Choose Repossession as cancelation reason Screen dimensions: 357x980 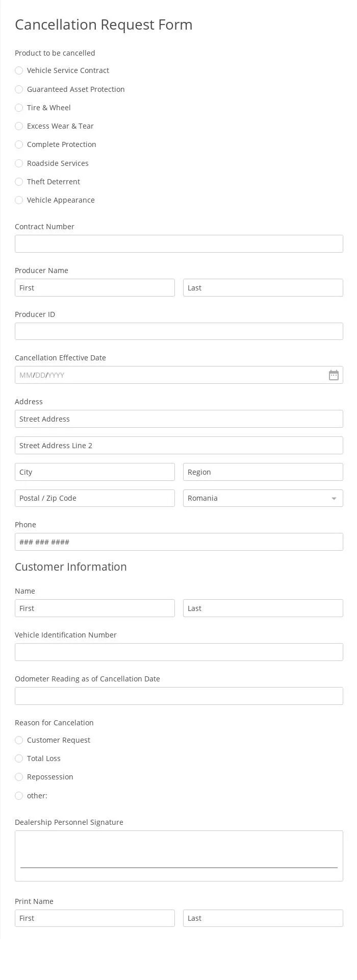pos(19,777)
